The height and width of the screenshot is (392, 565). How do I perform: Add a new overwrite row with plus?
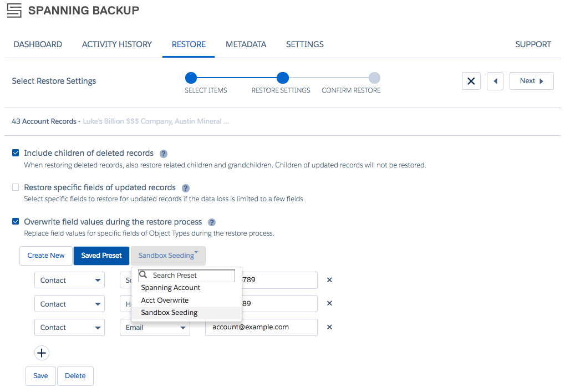tap(42, 353)
